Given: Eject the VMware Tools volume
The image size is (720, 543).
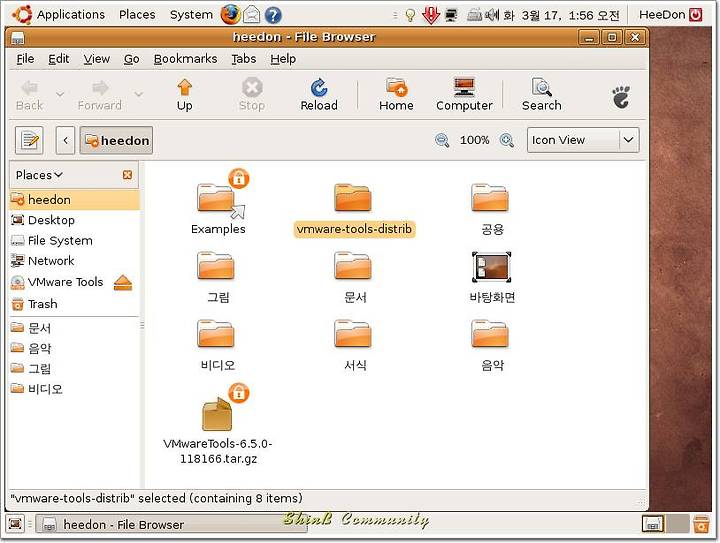Looking at the screenshot, I should 123,283.
